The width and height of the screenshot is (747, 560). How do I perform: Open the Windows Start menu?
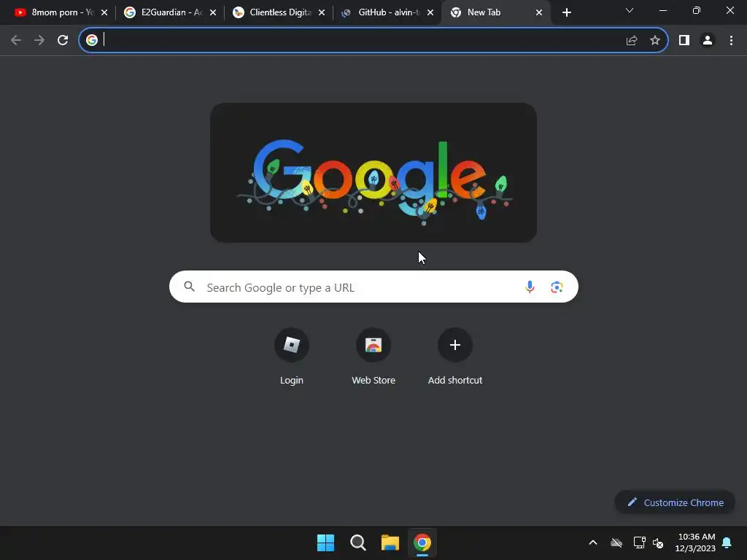tap(326, 542)
